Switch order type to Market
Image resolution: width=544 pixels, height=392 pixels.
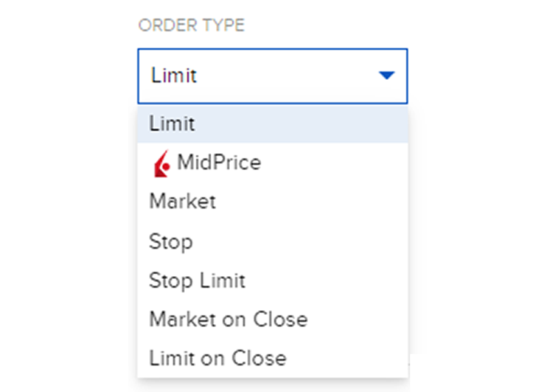tap(182, 201)
